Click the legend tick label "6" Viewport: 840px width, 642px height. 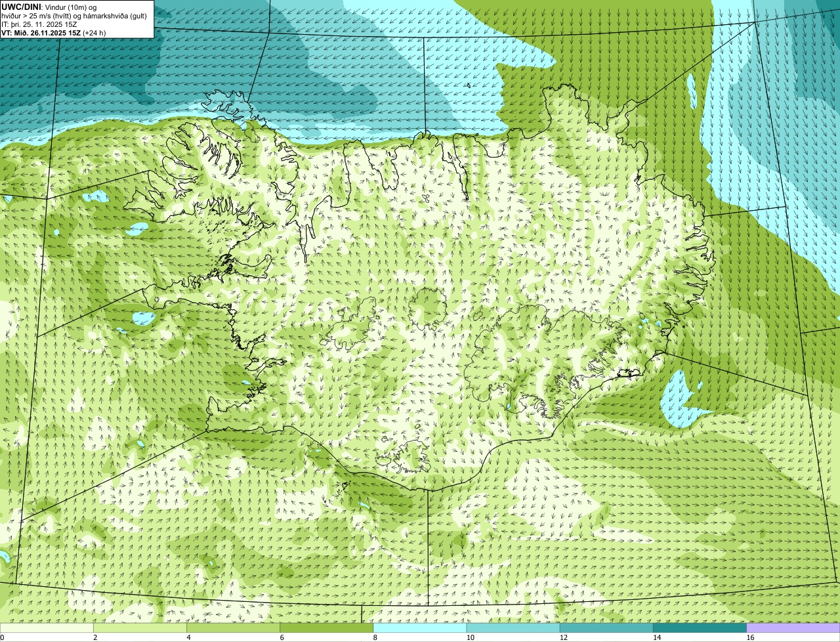point(282,637)
